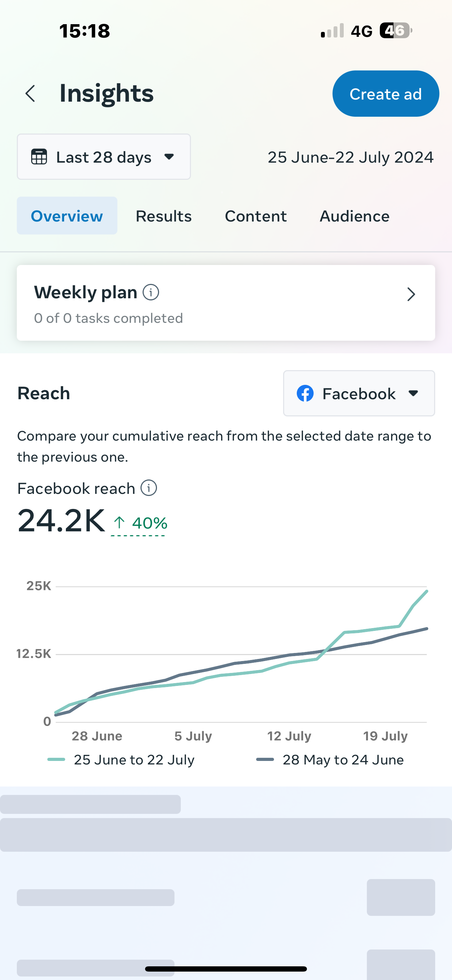Tap the green up arrow beside 40%
This screenshot has width=452, height=980.
119,522
